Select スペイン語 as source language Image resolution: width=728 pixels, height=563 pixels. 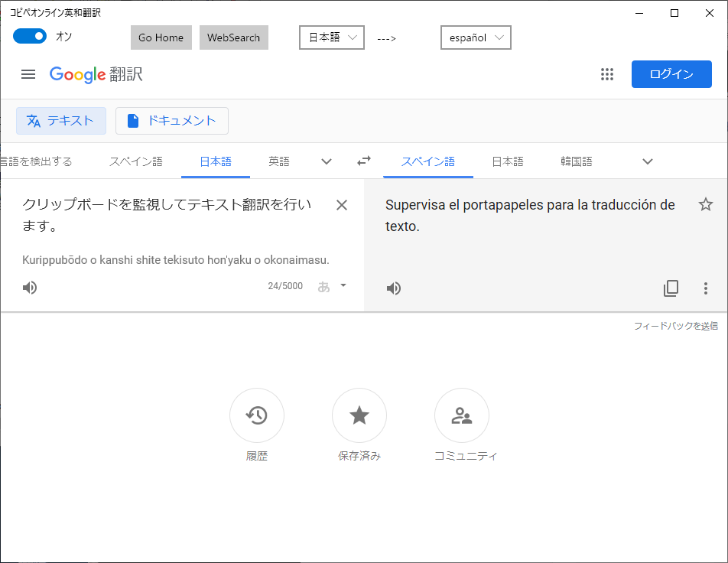(x=135, y=161)
